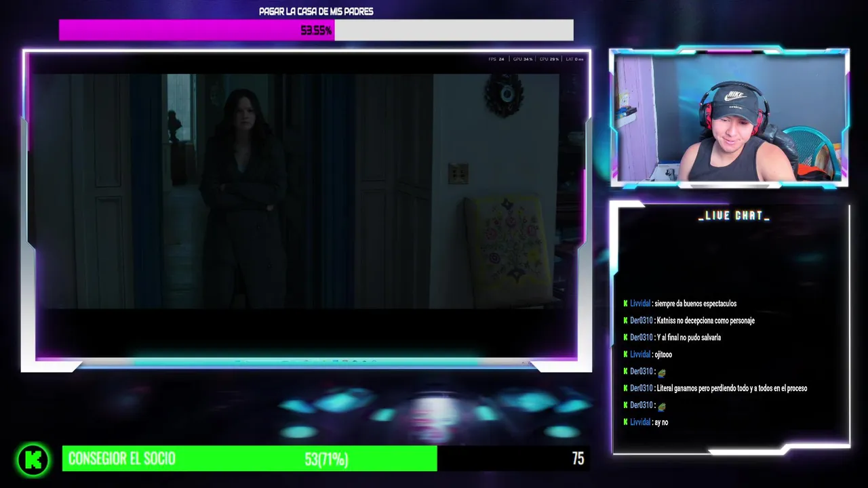Screen dimensions: 868x488
Task: Click the emote in Der0310's message below 'ojitooo'
Action: click(x=662, y=372)
